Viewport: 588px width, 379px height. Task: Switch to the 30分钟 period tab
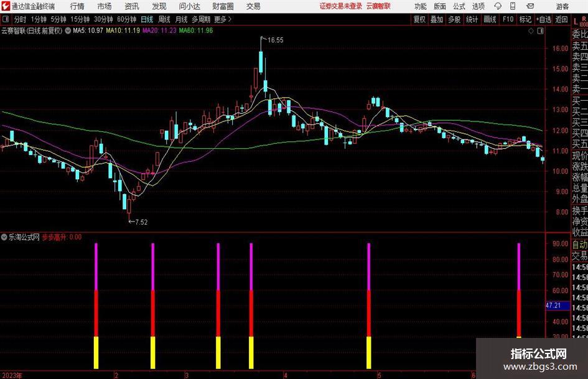pyautogui.click(x=103, y=19)
